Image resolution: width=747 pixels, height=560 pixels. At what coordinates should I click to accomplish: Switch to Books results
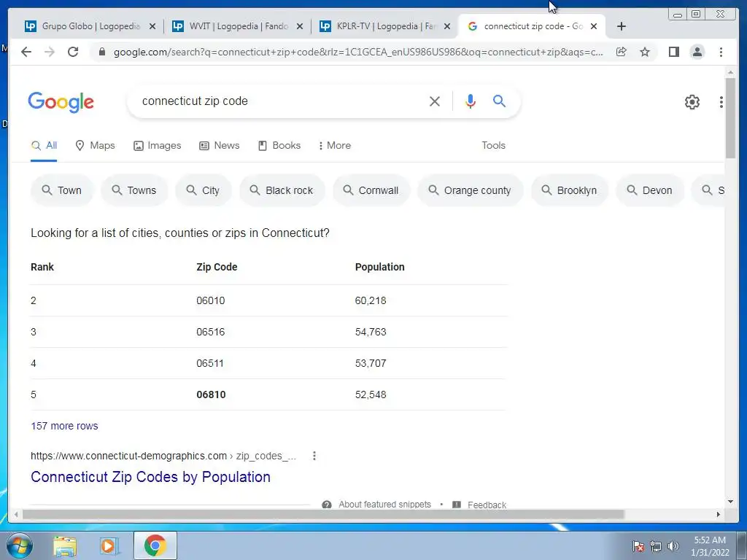(x=279, y=146)
